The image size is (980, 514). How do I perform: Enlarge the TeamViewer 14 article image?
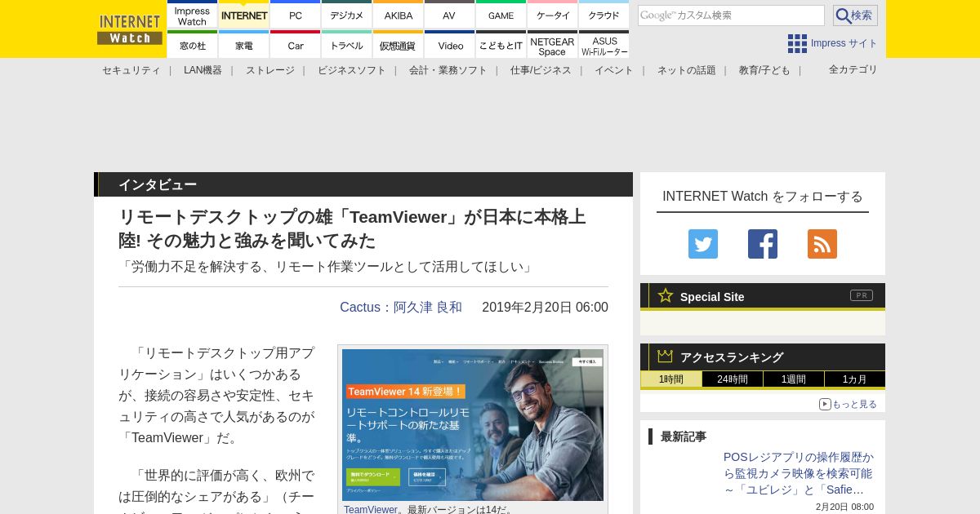pyautogui.click(x=473, y=424)
